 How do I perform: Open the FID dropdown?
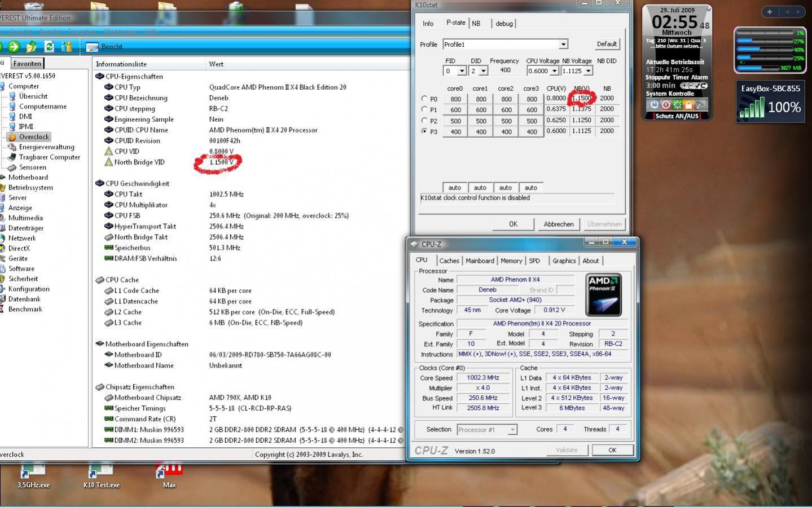coord(462,71)
